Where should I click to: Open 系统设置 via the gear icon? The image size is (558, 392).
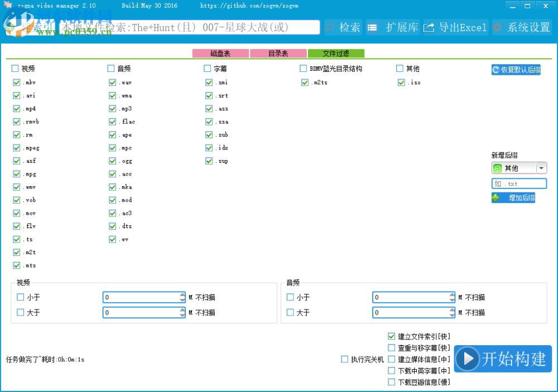tap(496, 27)
